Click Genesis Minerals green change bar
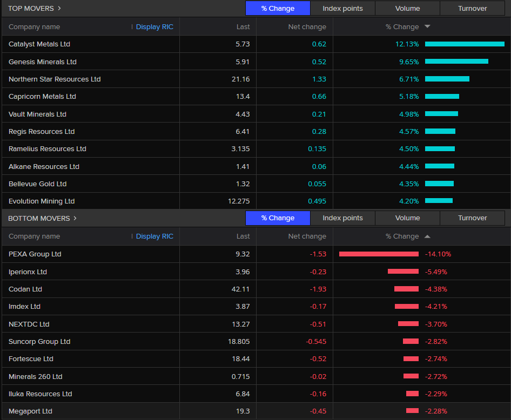The image size is (511, 420). (x=456, y=61)
